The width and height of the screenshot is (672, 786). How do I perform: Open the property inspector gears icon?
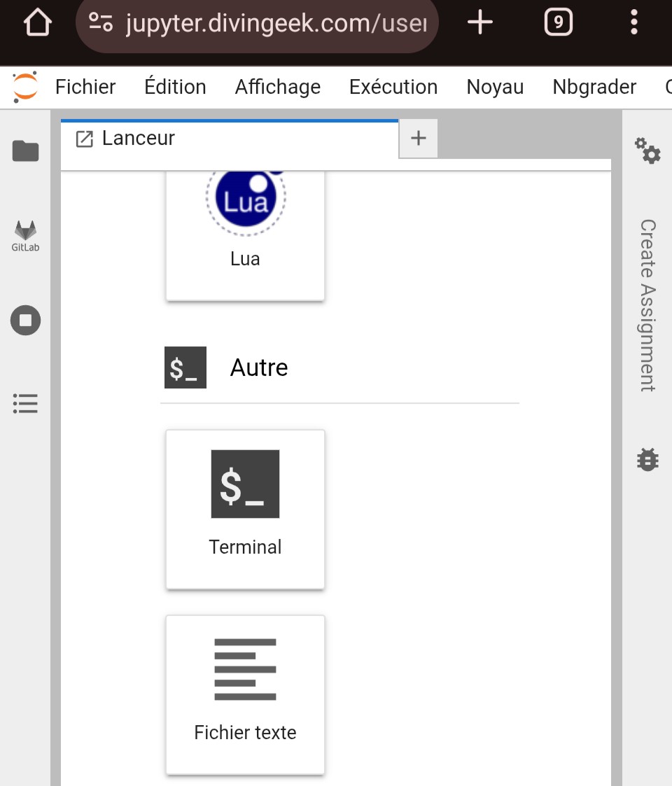[x=647, y=150]
